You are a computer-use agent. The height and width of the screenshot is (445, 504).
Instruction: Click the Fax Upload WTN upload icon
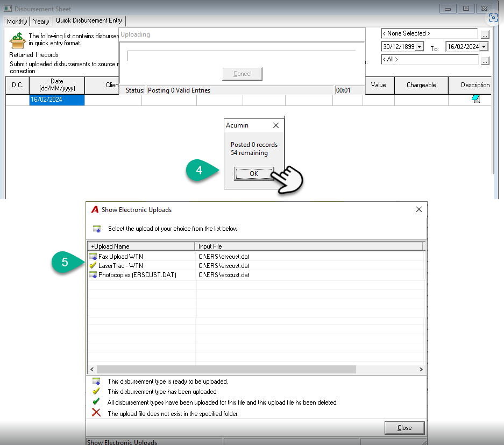pyautogui.click(x=93, y=256)
